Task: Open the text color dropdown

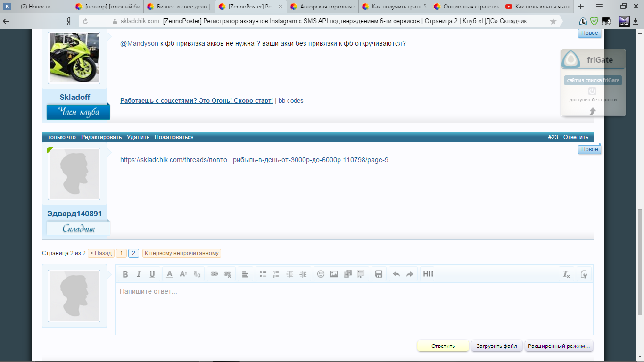Action: [170, 274]
